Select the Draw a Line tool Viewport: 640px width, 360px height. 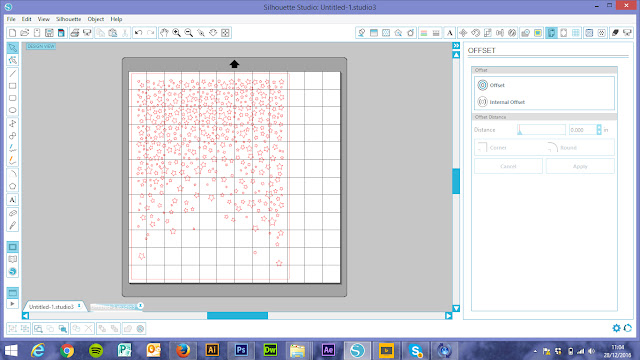tap(13, 73)
